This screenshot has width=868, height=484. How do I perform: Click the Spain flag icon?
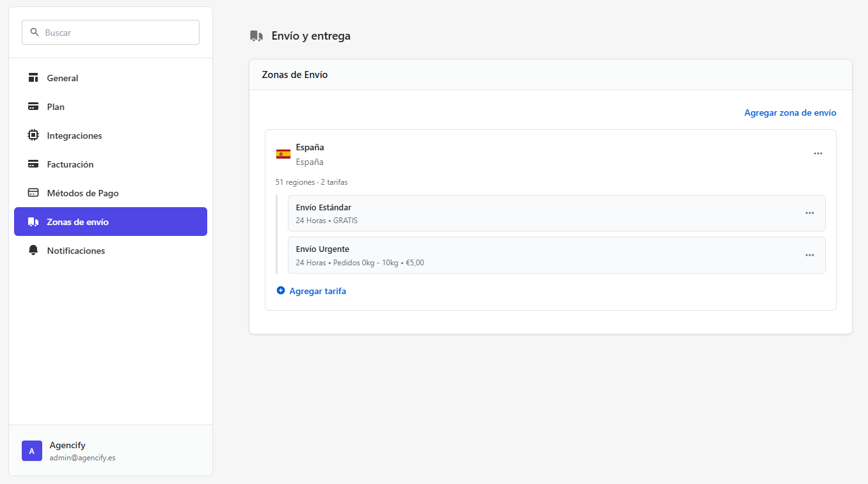(x=283, y=154)
